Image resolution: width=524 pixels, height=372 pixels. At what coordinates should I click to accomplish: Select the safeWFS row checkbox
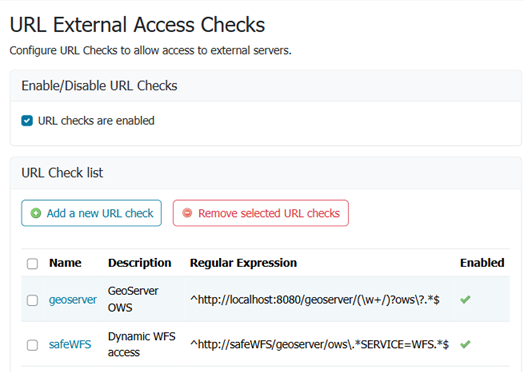pos(32,345)
